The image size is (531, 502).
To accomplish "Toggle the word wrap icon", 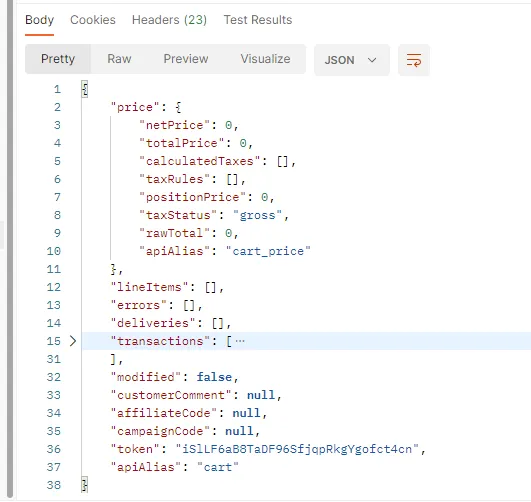I will (414, 60).
